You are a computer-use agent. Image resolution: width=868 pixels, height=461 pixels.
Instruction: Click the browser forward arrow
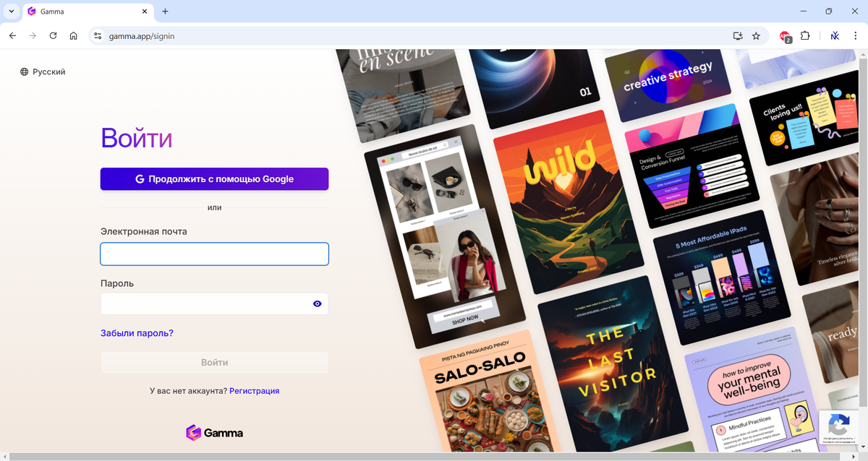(33, 35)
